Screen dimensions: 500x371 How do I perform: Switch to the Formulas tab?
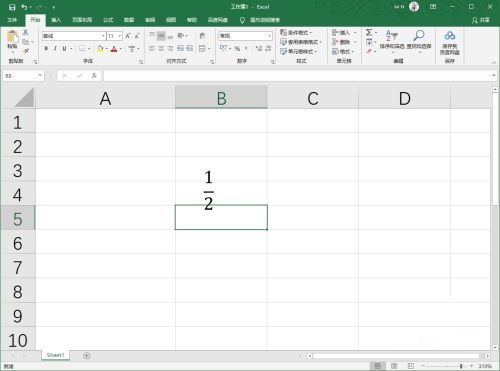(x=108, y=20)
